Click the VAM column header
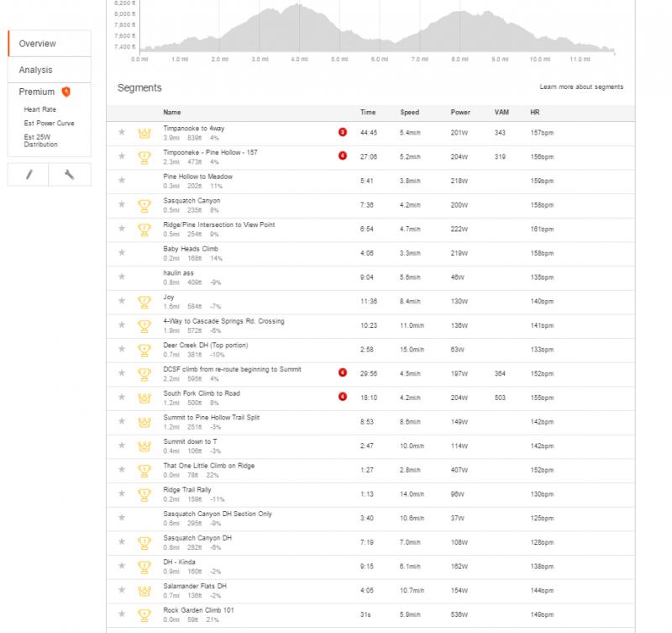 501,113
